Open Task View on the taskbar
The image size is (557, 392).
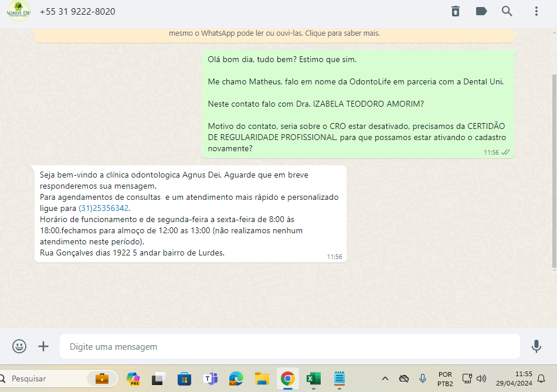158,379
